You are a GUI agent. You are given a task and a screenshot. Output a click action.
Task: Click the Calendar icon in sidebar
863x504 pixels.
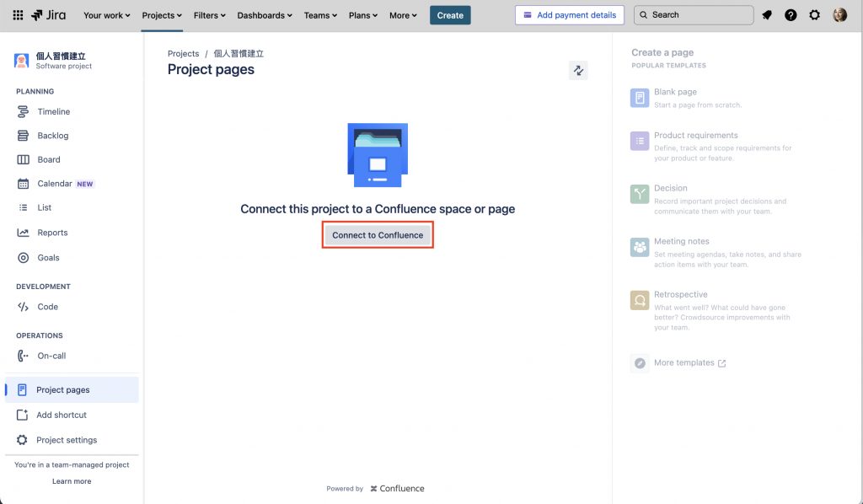tap(23, 184)
